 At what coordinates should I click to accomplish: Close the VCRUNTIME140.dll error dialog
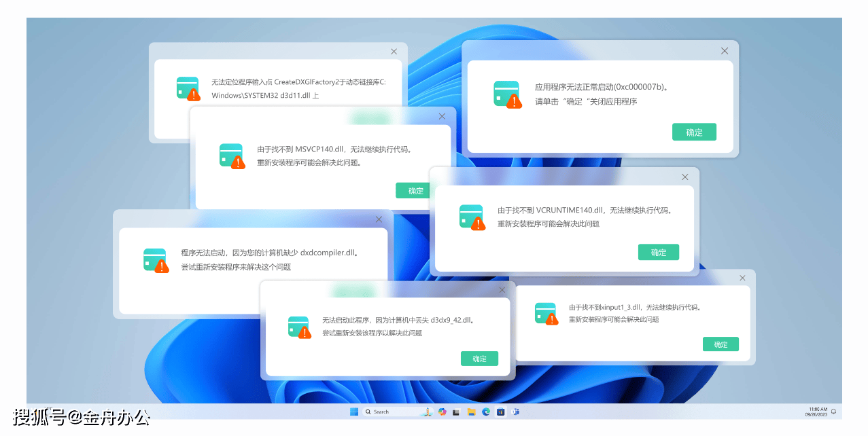(685, 177)
